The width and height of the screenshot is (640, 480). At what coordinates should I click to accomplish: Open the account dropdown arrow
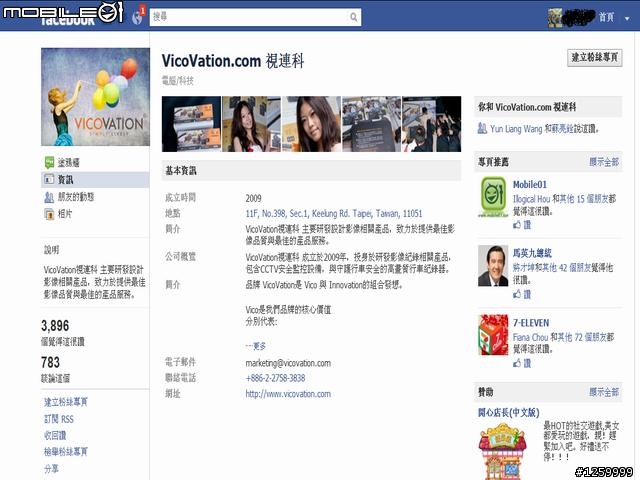[627, 18]
